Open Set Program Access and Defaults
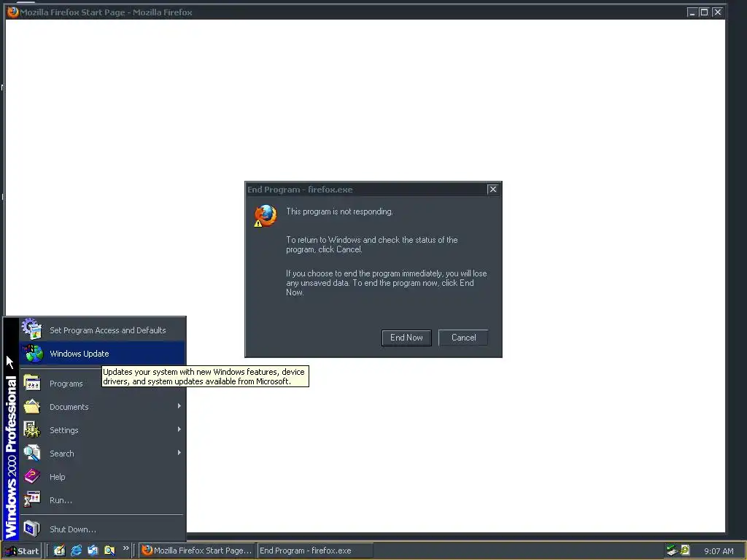Screen dimensions: 747x560 [102, 330]
